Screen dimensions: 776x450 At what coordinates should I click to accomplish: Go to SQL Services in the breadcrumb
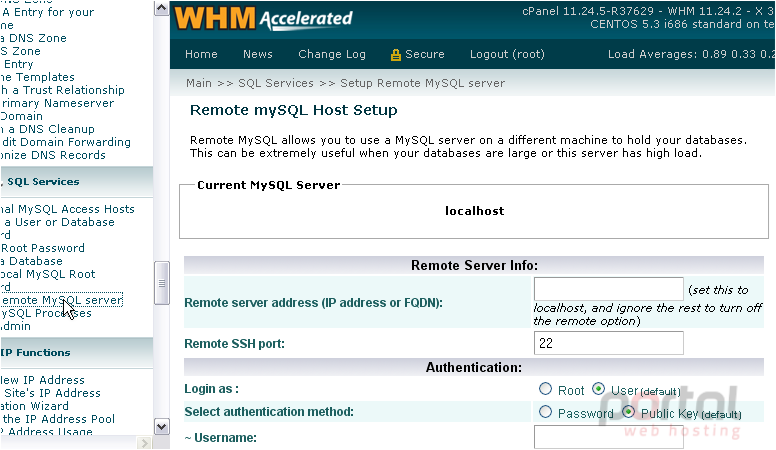276,83
